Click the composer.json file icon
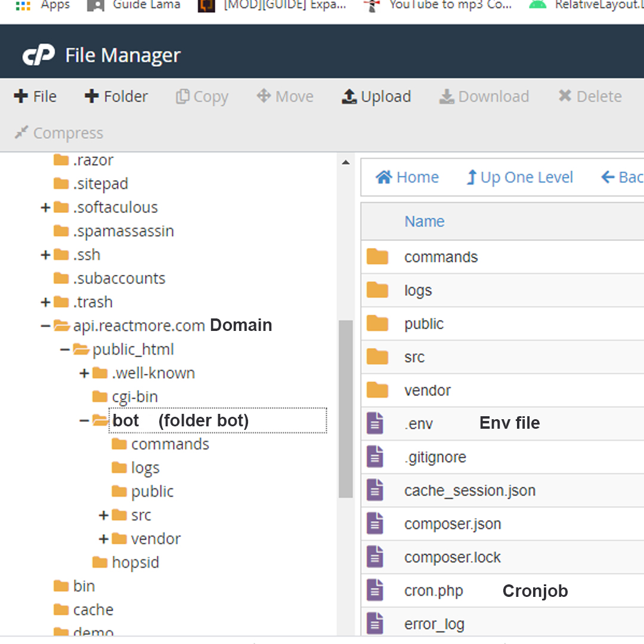The image size is (644, 644). pyautogui.click(x=375, y=524)
